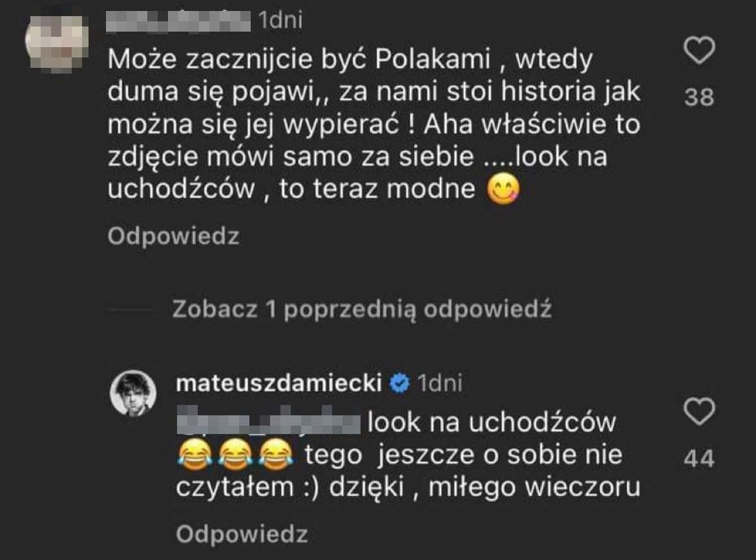Click the "1dni" timestamp of the top comment
Viewport: 756px width, 560px height.
[280, 22]
